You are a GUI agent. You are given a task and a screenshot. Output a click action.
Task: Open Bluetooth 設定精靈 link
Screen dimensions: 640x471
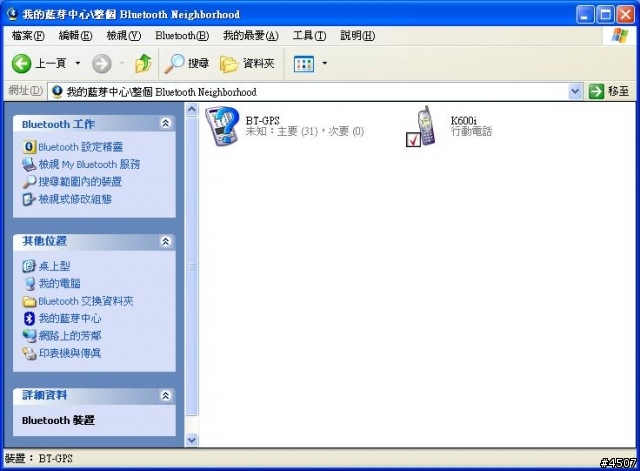coord(80,147)
